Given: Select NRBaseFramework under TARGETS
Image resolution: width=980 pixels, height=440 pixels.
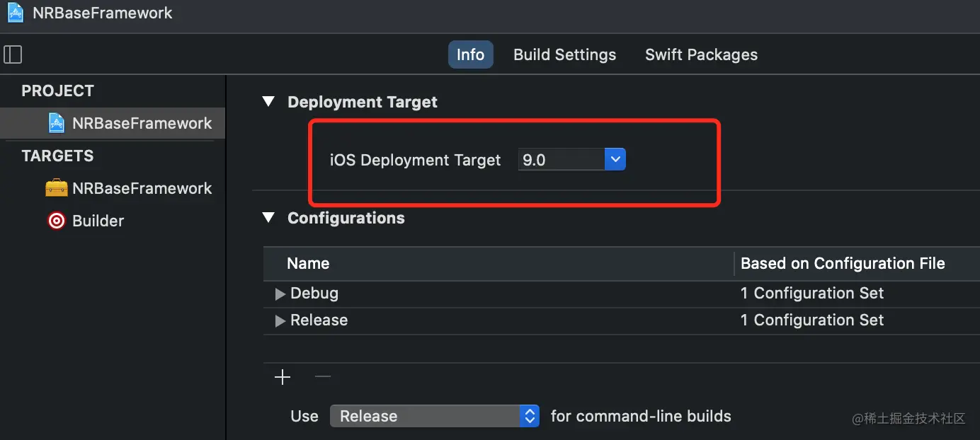Looking at the screenshot, I should (x=142, y=188).
